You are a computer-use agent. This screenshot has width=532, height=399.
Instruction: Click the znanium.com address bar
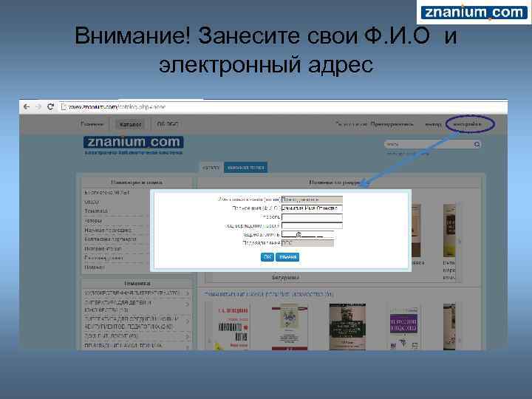click(283, 107)
